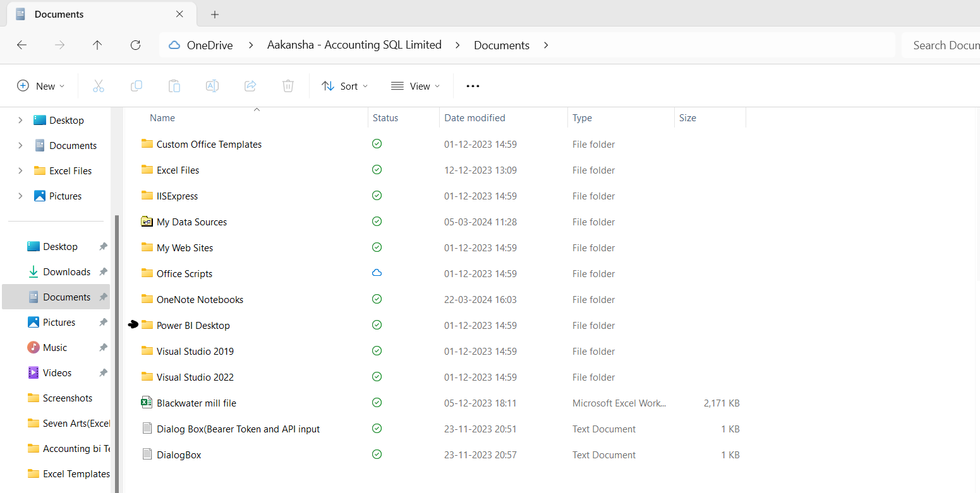The height and width of the screenshot is (493, 980).
Task: Click the Documents tab title
Action: [x=59, y=14]
